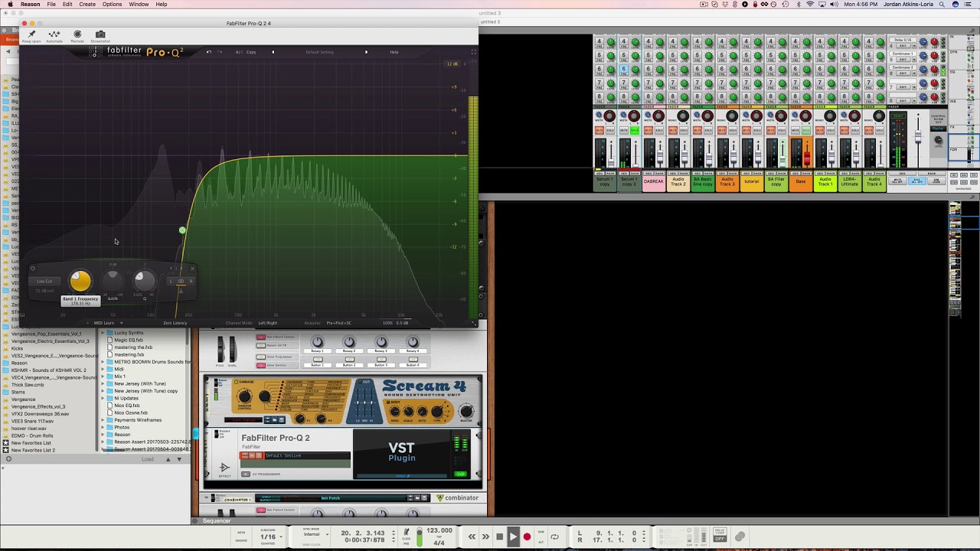Click the Automate icon in plugin toolbar
The height and width of the screenshot is (551, 980).
pyautogui.click(x=54, y=34)
